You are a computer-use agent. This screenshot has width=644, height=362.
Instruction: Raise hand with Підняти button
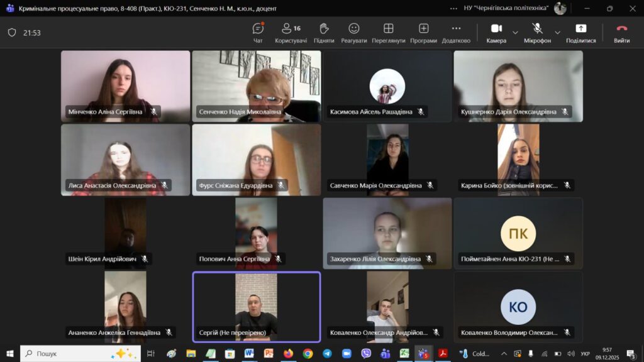pos(324,33)
